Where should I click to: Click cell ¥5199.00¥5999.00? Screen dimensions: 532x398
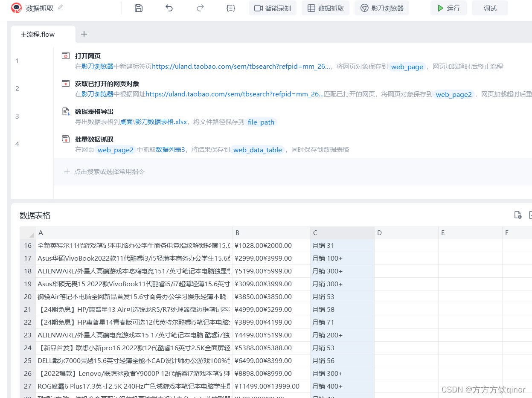[272, 271]
